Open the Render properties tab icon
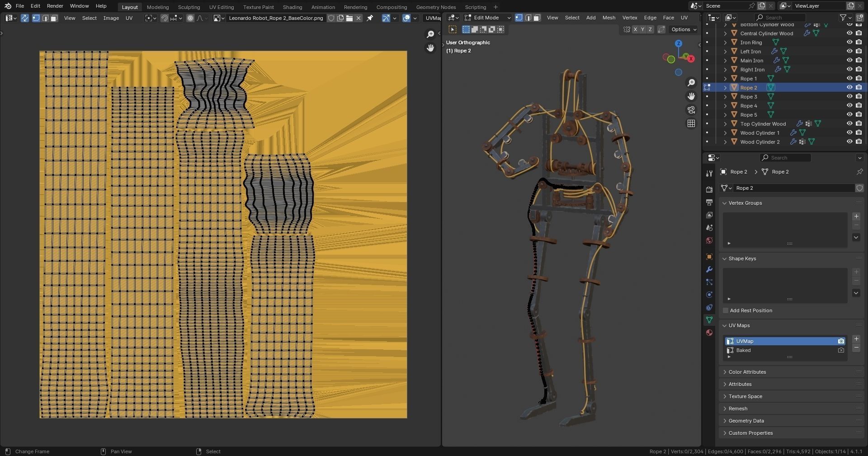 pyautogui.click(x=709, y=189)
